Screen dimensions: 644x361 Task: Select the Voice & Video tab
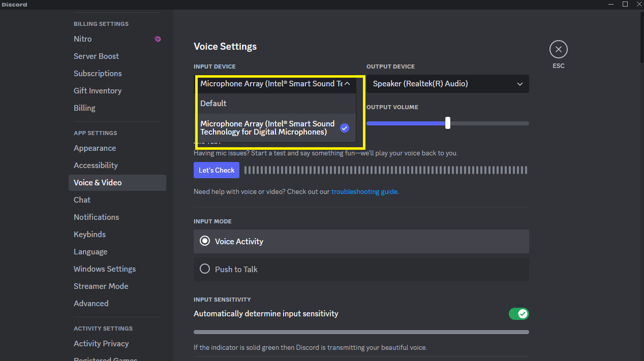click(x=117, y=183)
